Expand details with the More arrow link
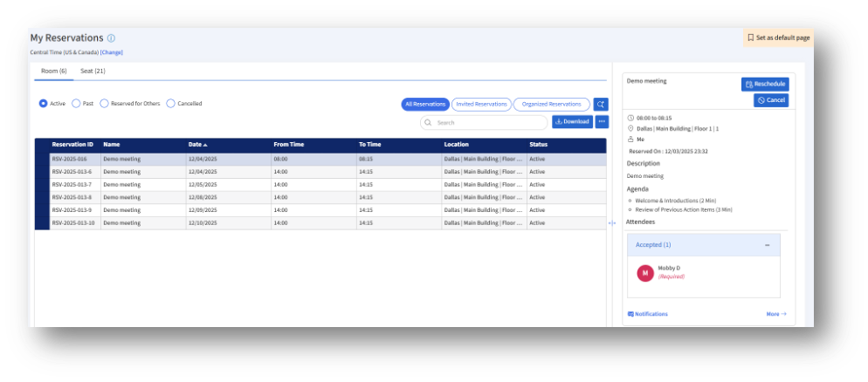Viewport: 868px width, 382px height. (x=775, y=314)
